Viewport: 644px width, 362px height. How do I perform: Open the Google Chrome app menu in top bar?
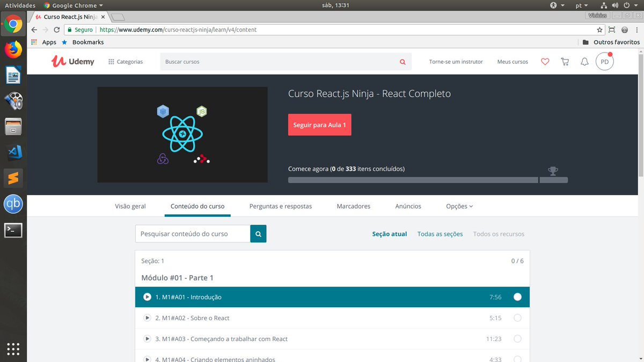pos(73,5)
